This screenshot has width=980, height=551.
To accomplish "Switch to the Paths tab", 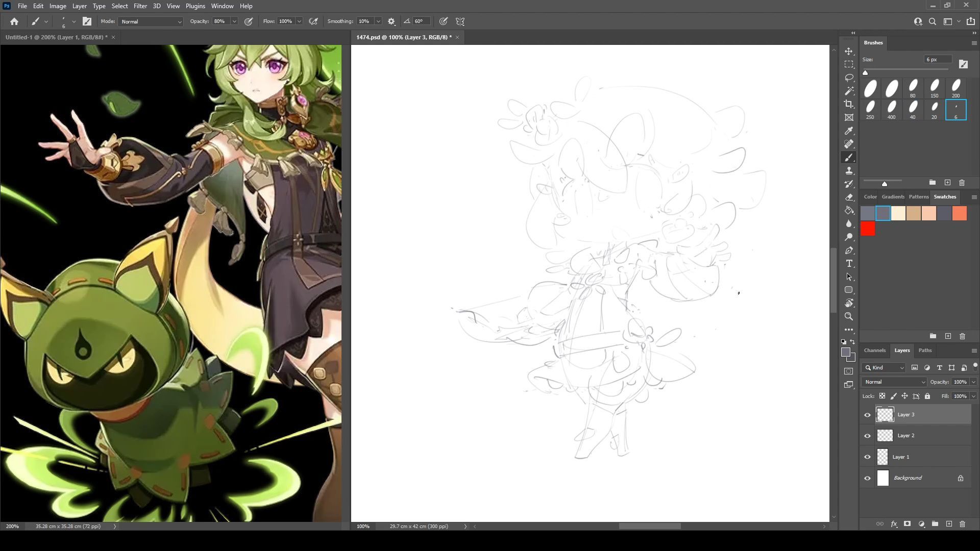I will [925, 350].
